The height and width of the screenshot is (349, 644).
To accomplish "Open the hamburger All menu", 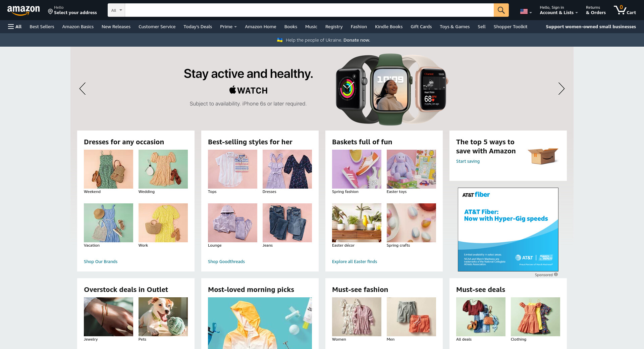I will point(15,27).
